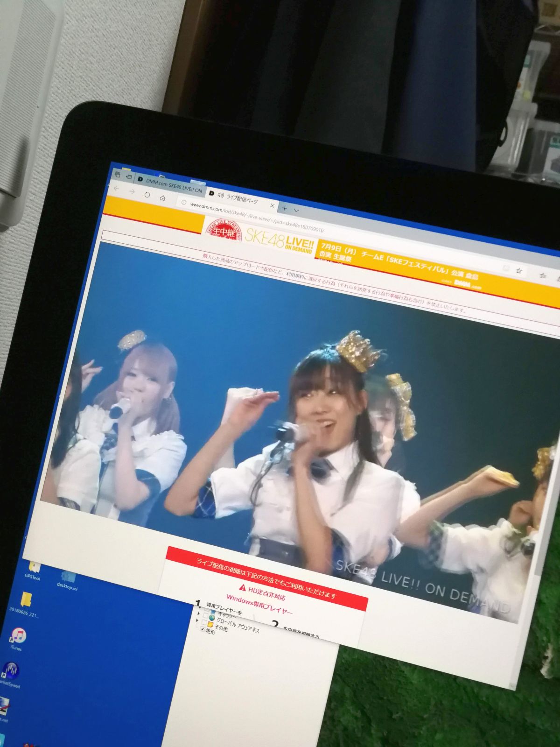Click the SKE48 LIVE!! ON DEMAND logo

[x=279, y=240]
